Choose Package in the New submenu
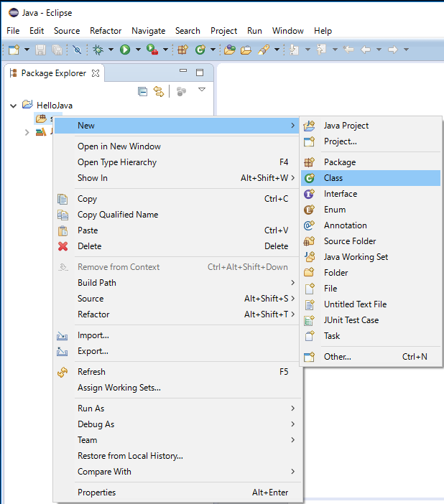Image resolution: width=444 pixels, height=504 pixels. pyautogui.click(x=371, y=162)
